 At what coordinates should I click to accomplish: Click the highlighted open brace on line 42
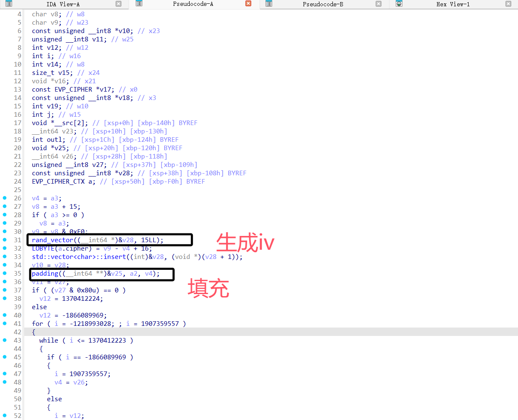pos(34,332)
